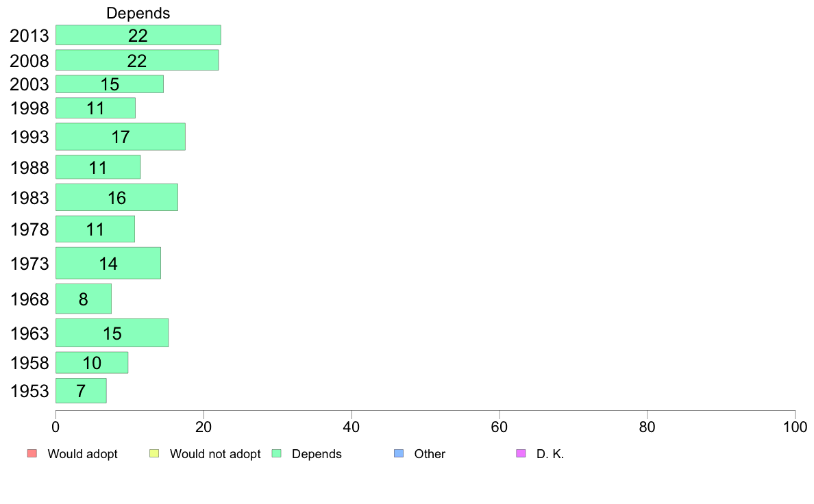This screenshot has width=814, height=504.
Task: Click the 1988 year label
Action: click(x=29, y=168)
